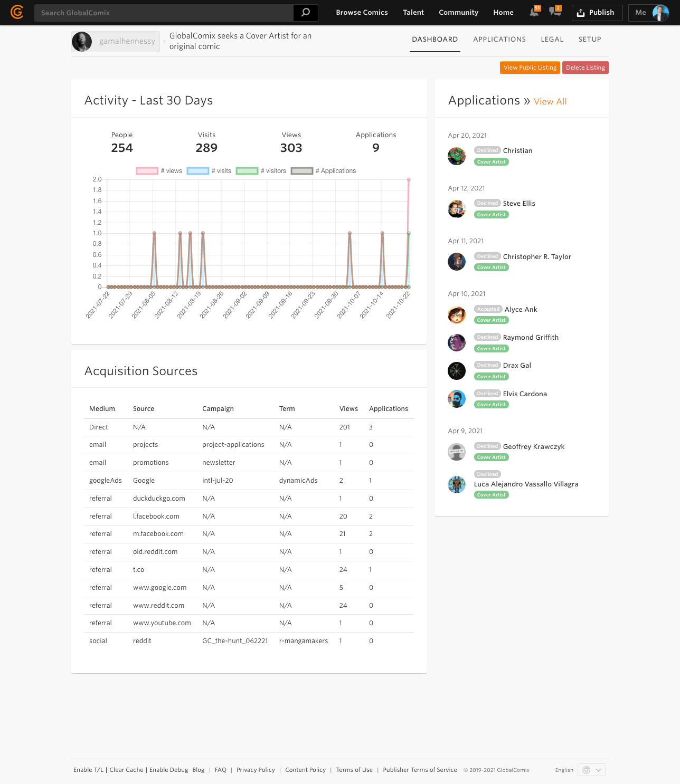This screenshot has height=784, width=680.
Task: Toggle the # views chart legend
Action: tap(159, 171)
